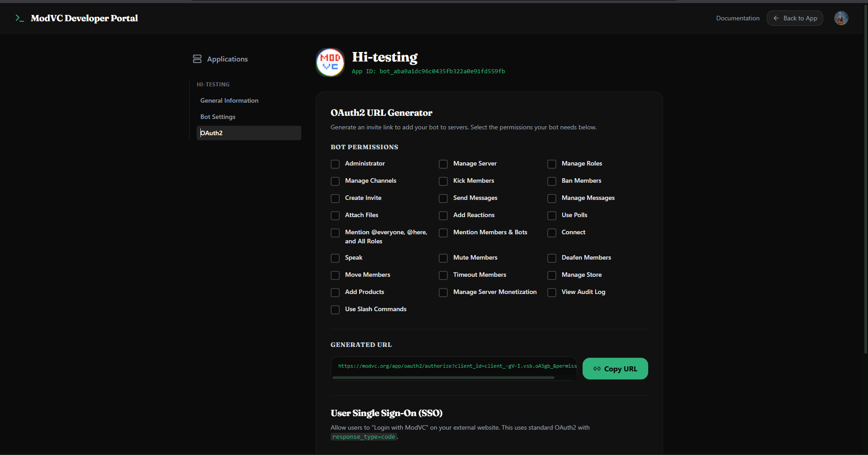Enable the Administrator permission checkbox

tap(335, 164)
